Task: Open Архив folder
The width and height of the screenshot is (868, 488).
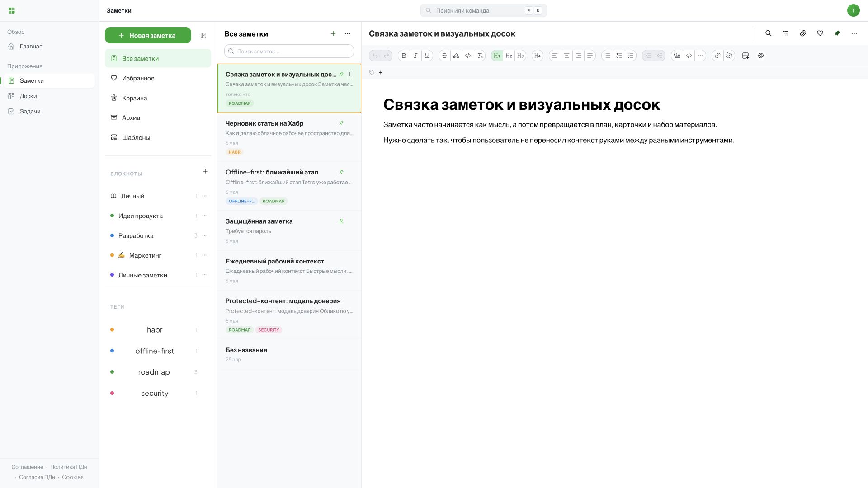Action: 158,118
